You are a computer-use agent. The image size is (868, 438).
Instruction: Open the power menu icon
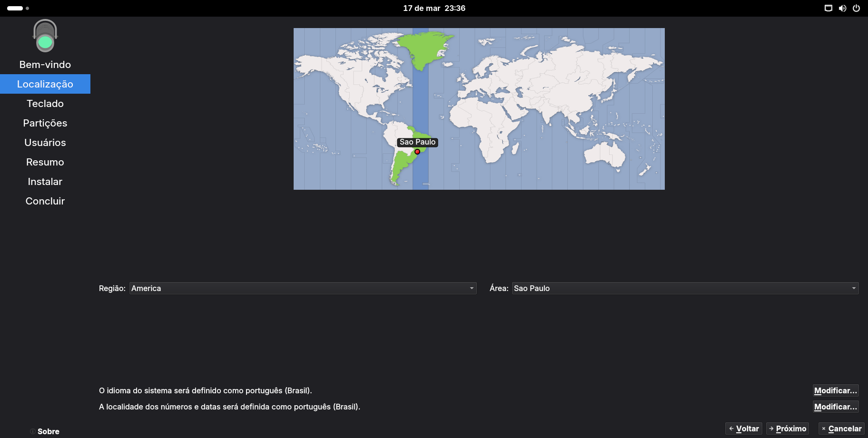tap(856, 8)
